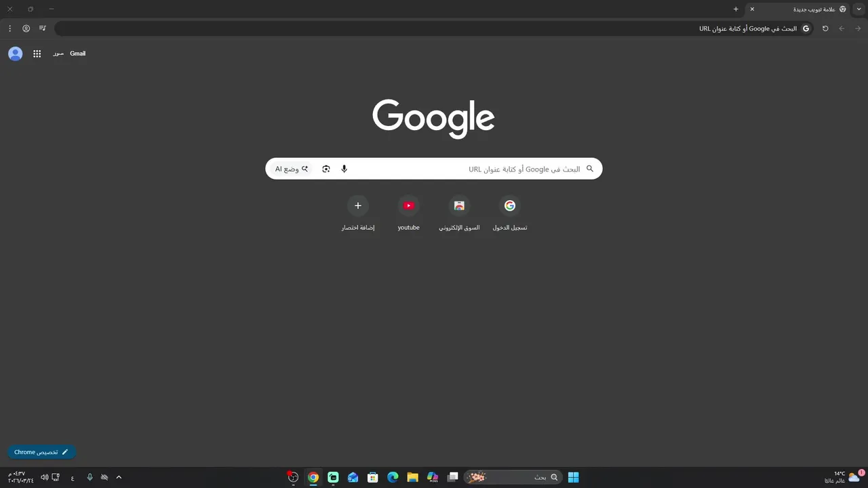Open network status icon in tray
868x488 pixels.
click(56, 477)
